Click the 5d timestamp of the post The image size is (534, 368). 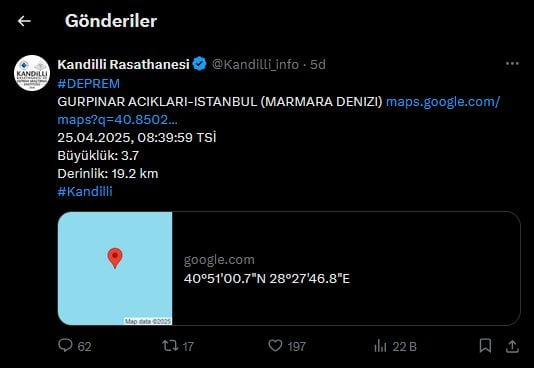318,64
